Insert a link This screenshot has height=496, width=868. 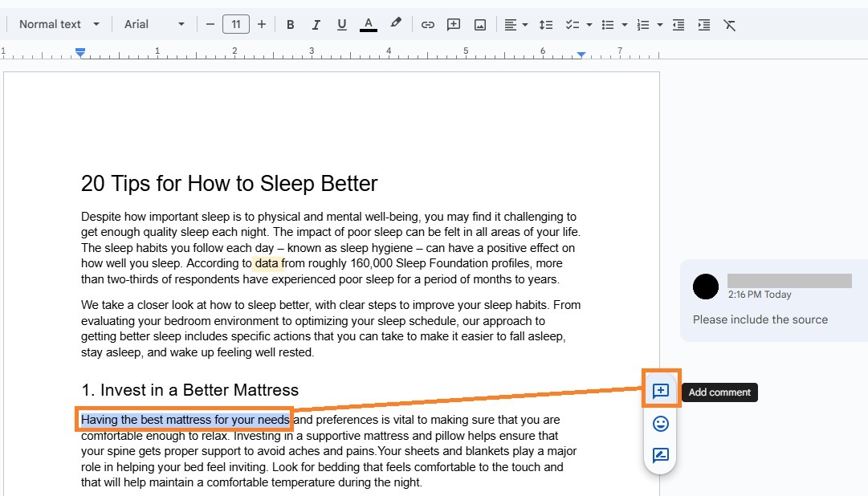(x=427, y=24)
